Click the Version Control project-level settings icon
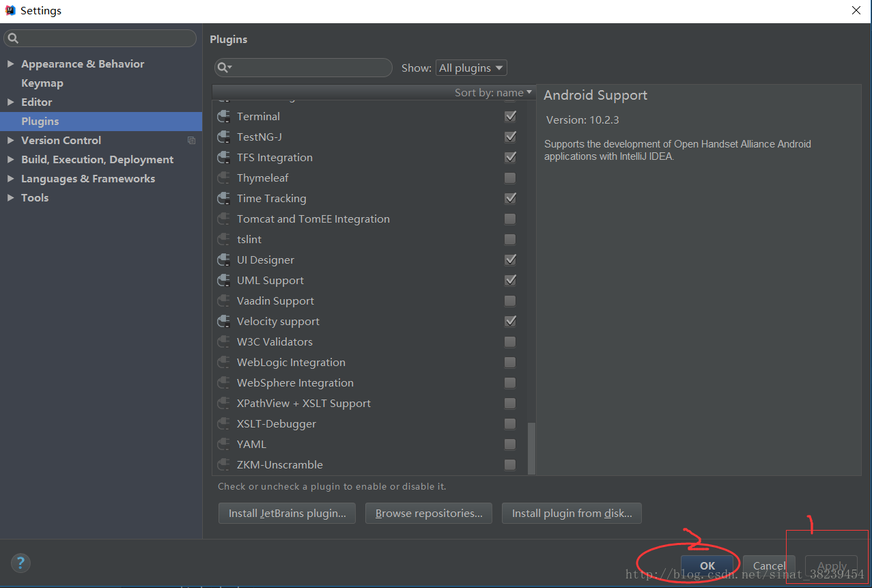The image size is (872, 588). pyautogui.click(x=191, y=140)
